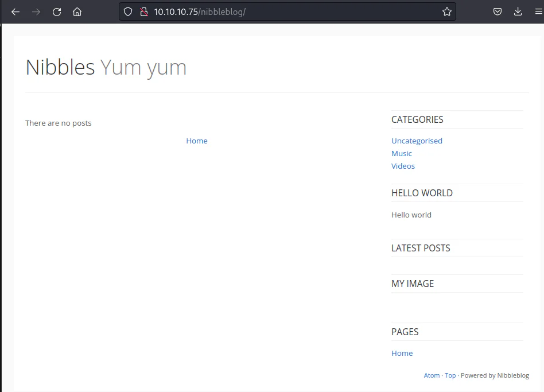Go back using the browser back arrow
Viewport: 544px width, 392px height.
pyautogui.click(x=15, y=12)
